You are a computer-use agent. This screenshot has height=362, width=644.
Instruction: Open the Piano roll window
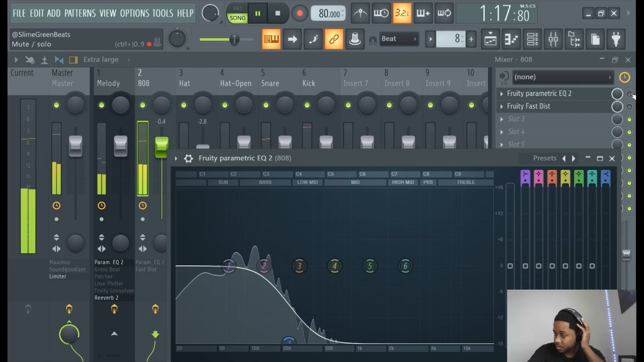click(511, 39)
